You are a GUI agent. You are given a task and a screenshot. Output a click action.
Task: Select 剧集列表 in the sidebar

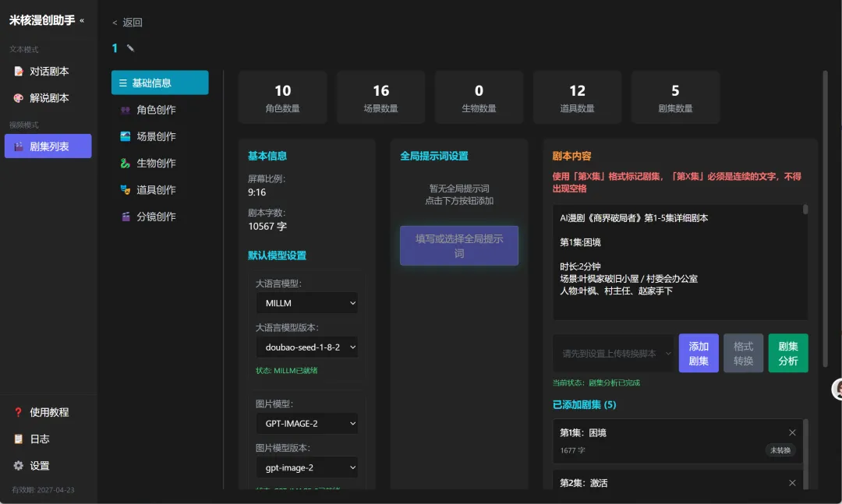tap(48, 146)
